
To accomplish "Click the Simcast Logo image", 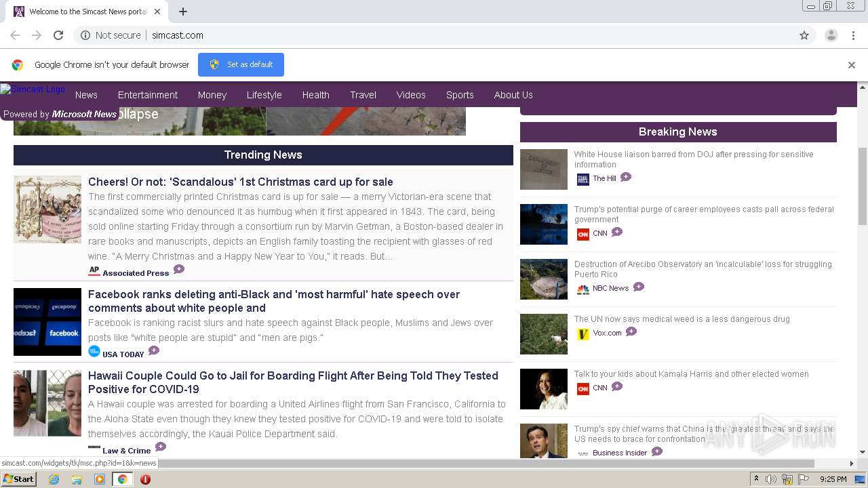I will tap(33, 89).
